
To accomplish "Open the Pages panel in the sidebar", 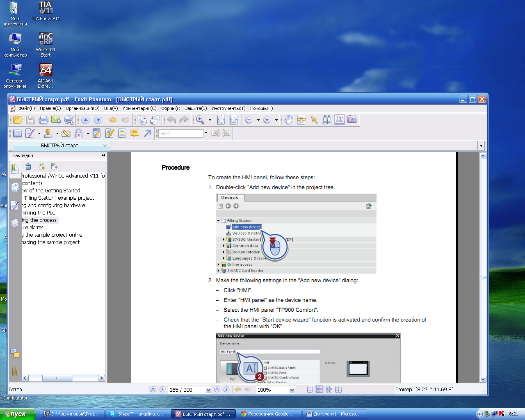I will tap(15, 187).
